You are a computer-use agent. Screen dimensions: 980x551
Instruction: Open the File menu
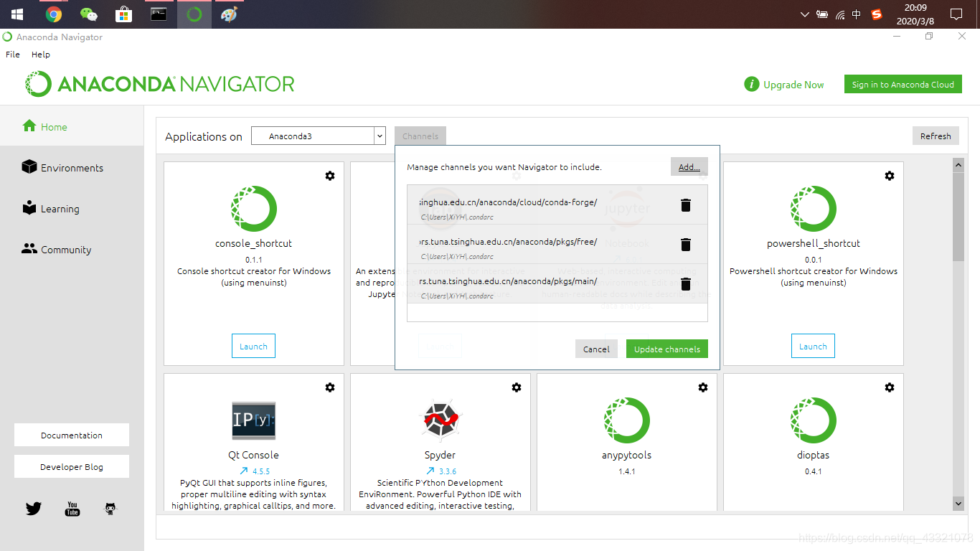13,55
